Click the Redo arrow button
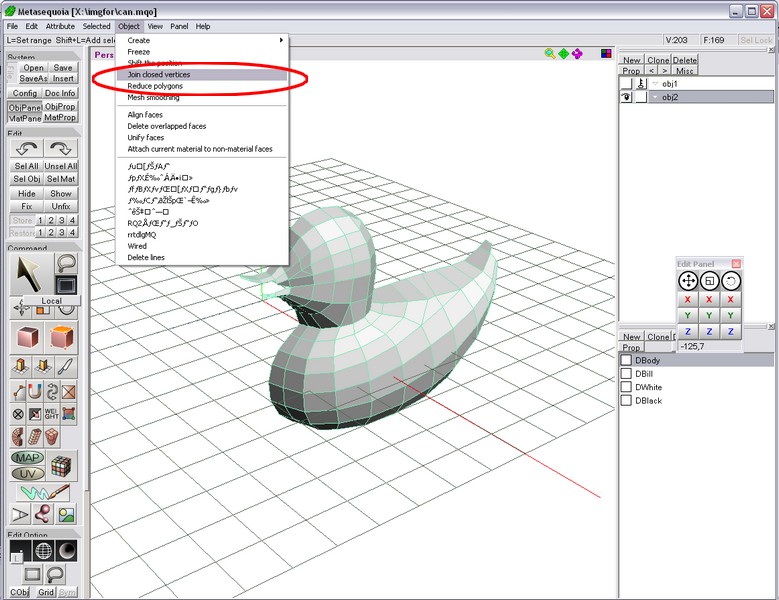779x600 pixels. tap(61, 148)
